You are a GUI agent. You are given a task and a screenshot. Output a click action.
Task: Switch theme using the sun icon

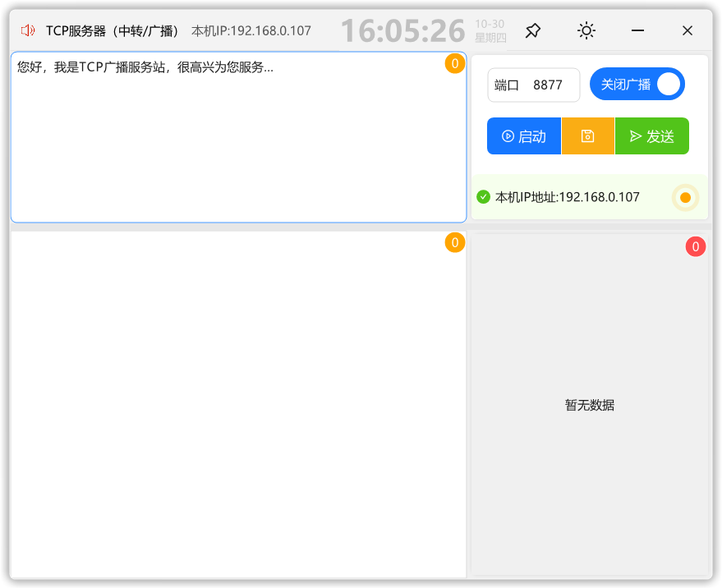[x=586, y=31]
